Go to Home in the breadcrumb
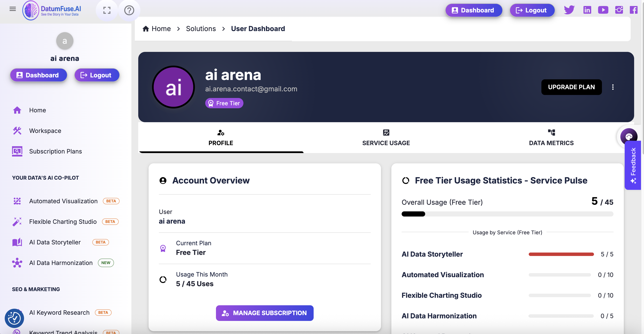 161,29
